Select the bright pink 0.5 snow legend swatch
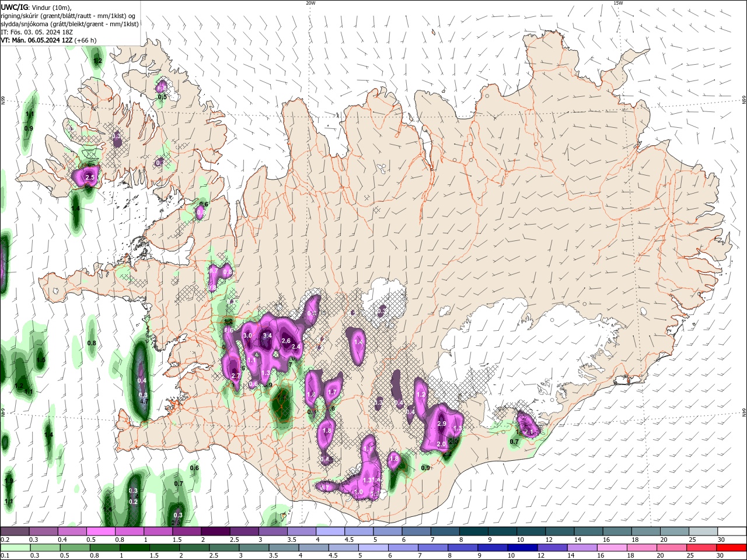Image resolution: width=747 pixels, height=560 pixels. [100, 531]
